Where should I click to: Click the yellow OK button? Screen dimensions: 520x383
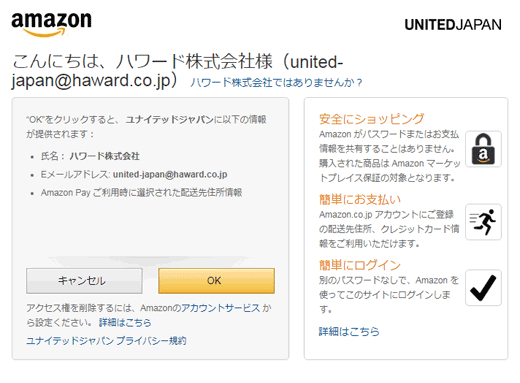click(x=216, y=281)
